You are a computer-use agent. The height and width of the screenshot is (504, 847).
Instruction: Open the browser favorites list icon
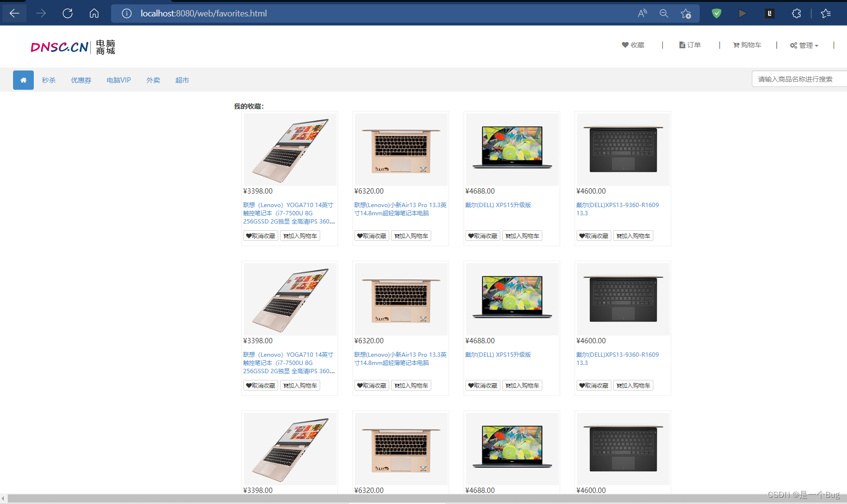[826, 14]
